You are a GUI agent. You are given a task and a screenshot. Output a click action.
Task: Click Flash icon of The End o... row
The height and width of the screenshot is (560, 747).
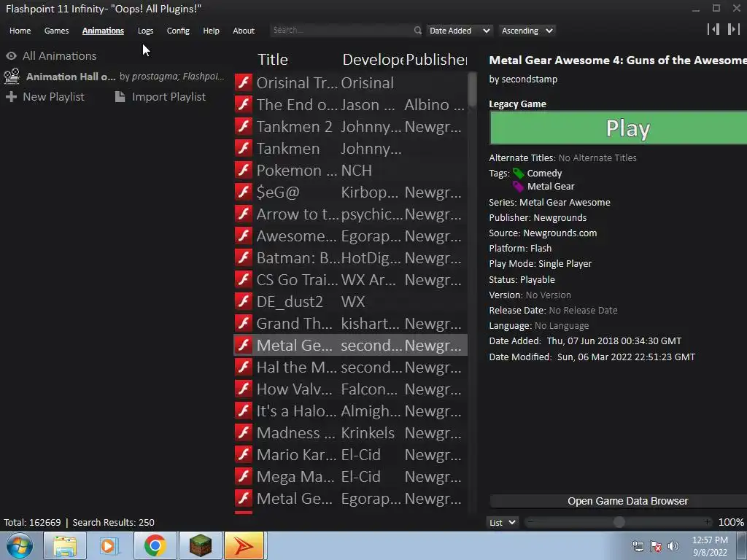click(244, 104)
